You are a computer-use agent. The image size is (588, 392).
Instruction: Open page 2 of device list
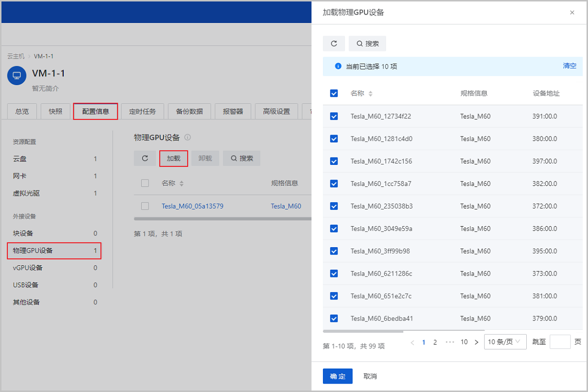point(435,342)
